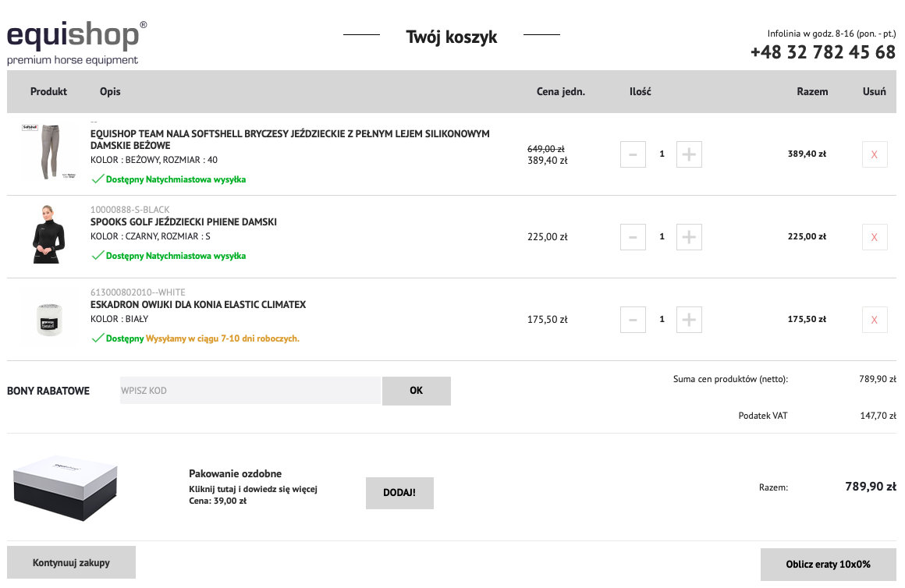Click Kontynuuj zakupy to continue shopping
The height and width of the screenshot is (588, 905).
coord(71,562)
